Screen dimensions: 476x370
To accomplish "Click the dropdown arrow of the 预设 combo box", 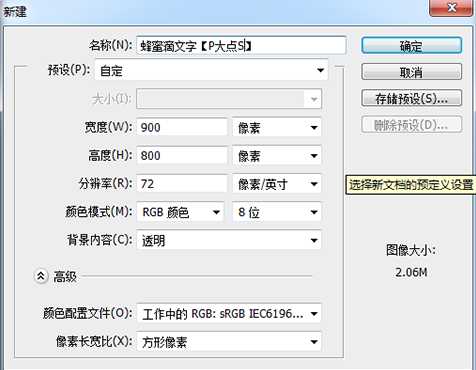I will [320, 70].
